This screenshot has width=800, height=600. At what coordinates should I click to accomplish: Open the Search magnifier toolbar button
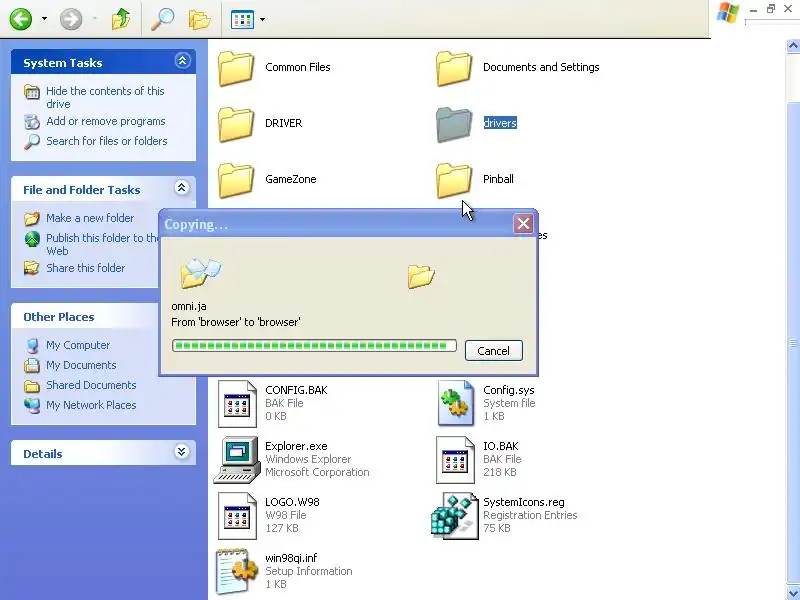[163, 19]
